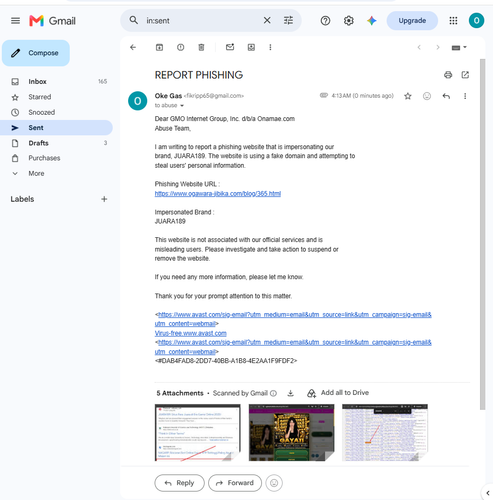
Task: Open the message More menu
Action: 465,96
